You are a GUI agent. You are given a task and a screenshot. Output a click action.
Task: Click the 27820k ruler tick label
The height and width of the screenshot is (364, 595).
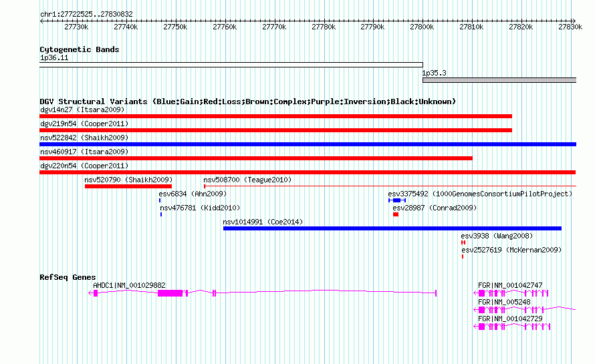point(521,27)
